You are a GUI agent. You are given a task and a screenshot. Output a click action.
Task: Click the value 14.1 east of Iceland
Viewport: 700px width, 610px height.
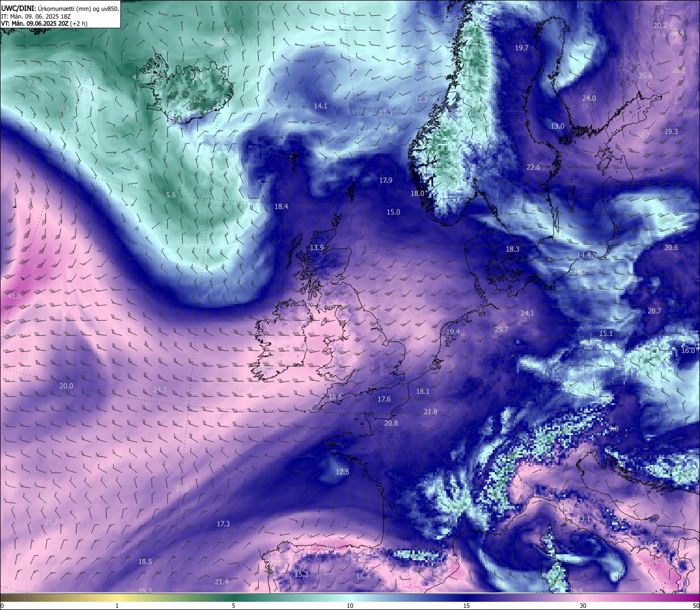click(x=320, y=106)
